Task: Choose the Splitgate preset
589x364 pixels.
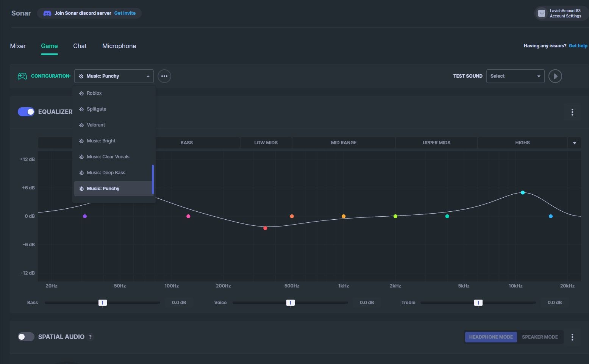Action: tap(113, 109)
